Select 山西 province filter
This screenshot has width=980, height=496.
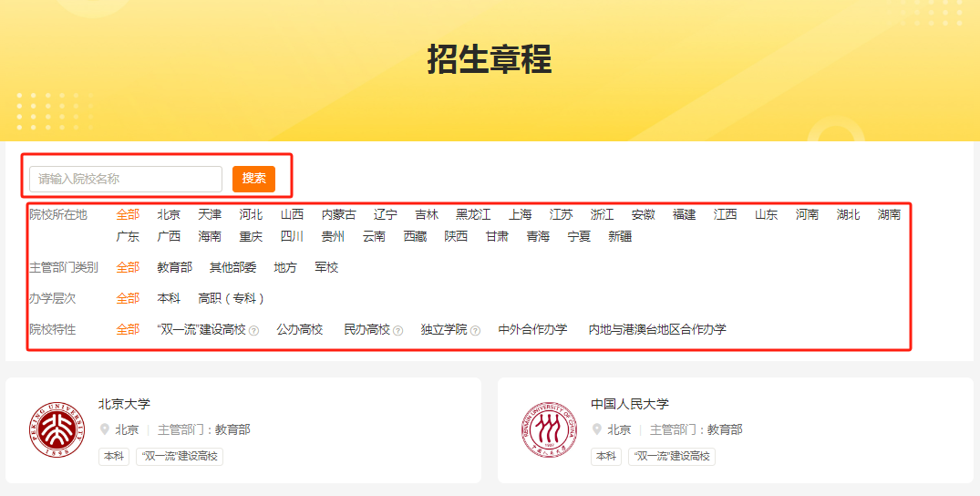click(292, 214)
